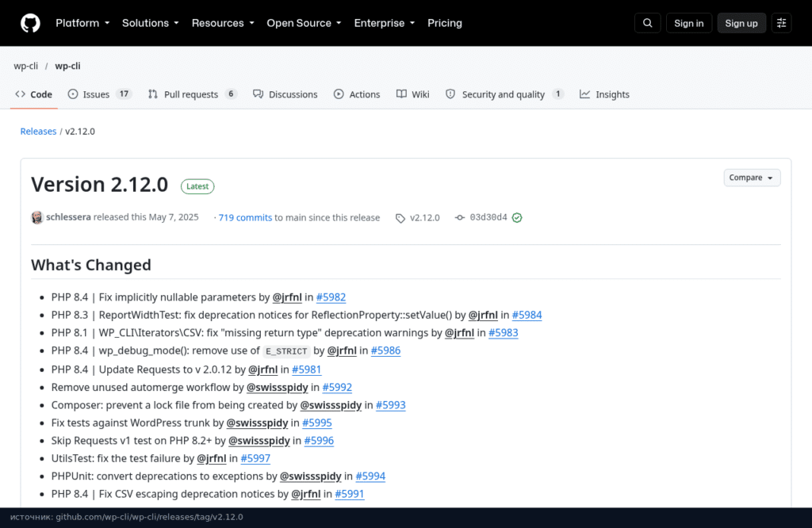Click @jrfnl mention on the #5997 line
This screenshot has height=528, width=812.
(x=211, y=459)
